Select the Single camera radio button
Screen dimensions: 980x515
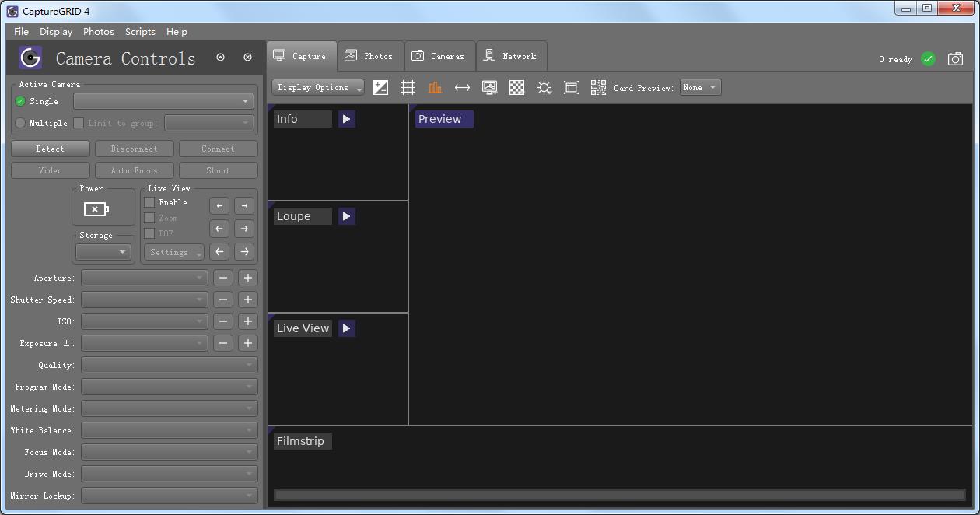point(21,101)
